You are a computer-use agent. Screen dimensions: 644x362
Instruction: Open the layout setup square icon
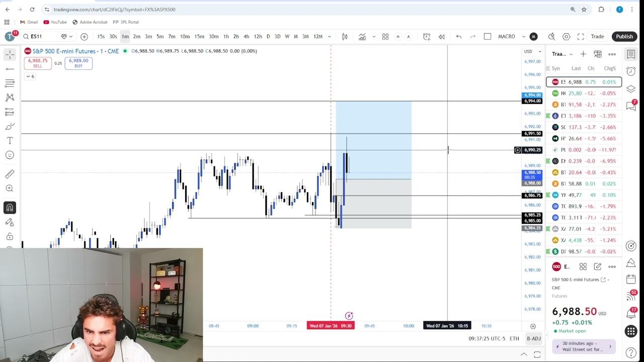point(488,36)
